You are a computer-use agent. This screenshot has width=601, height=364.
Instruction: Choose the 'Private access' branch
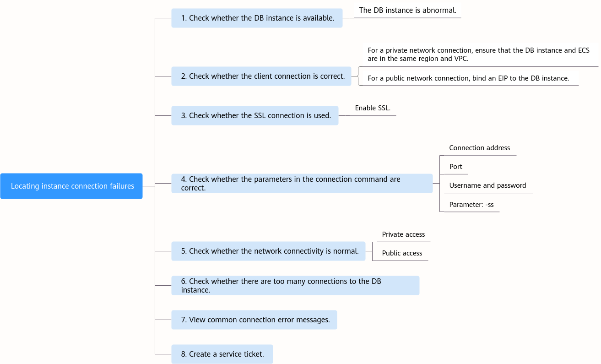403,234
